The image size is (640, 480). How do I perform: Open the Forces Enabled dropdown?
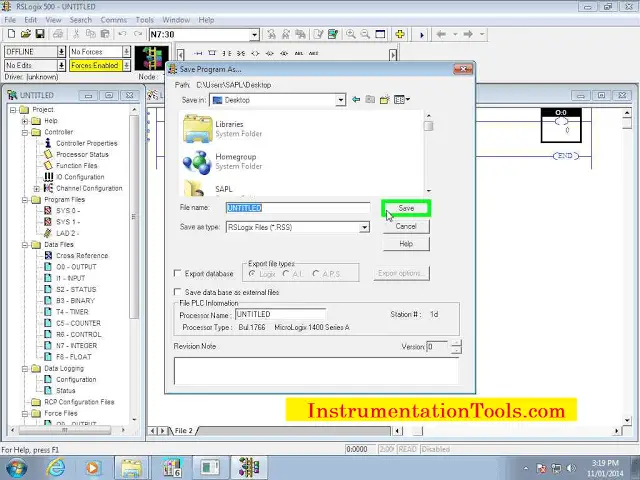(127, 65)
